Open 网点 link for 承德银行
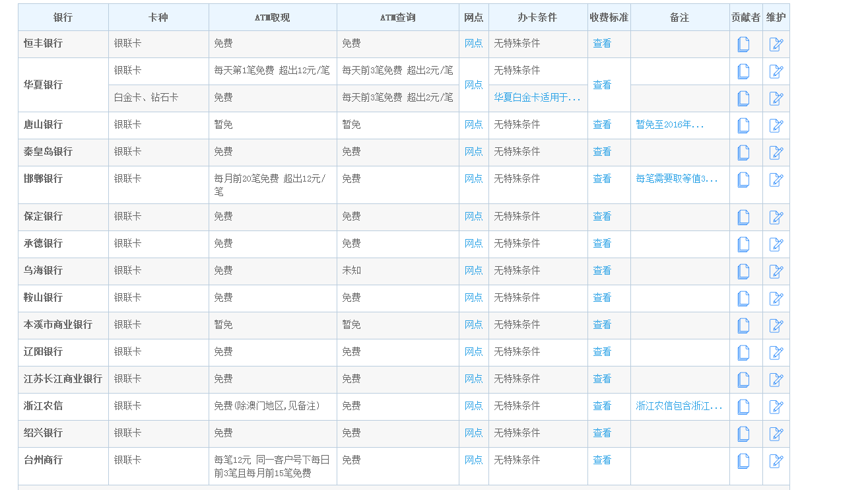Screen dimensions: 868x490 click(473, 243)
